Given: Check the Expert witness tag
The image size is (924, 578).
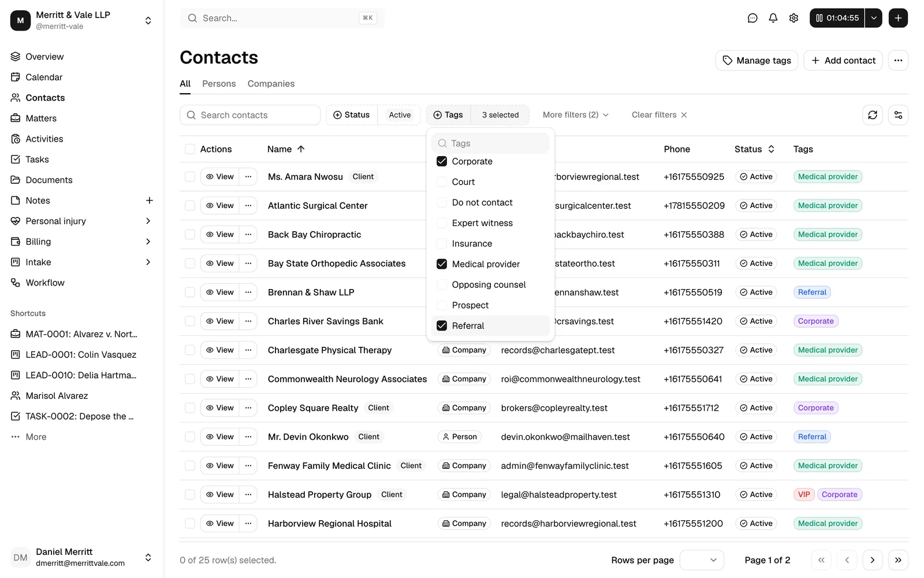Looking at the screenshot, I should coord(442,223).
